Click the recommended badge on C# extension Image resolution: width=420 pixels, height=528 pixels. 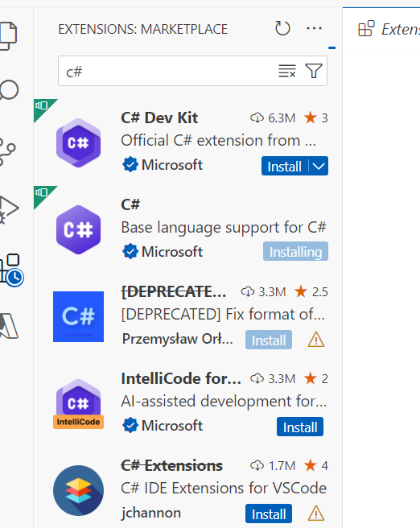[x=42, y=193]
